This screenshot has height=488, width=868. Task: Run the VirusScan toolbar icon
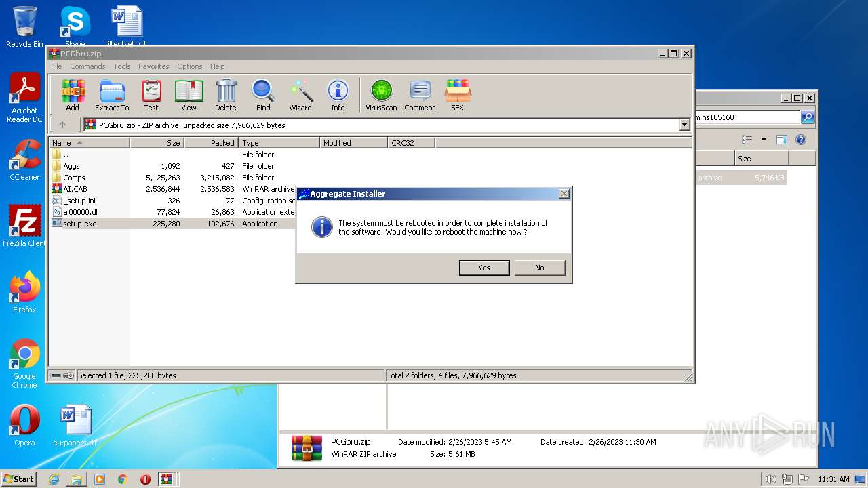tap(381, 95)
